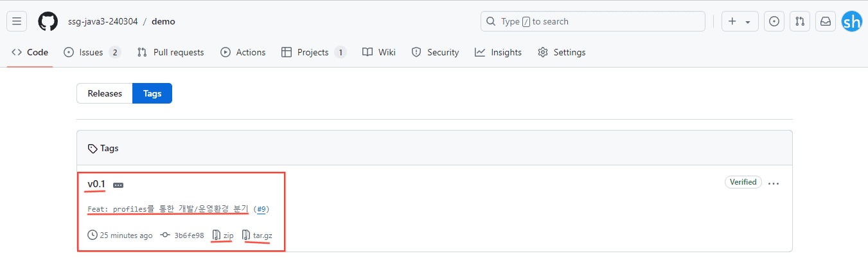Open the Issues inbox icon in header
Viewport: 868px width, 267px height.
(774, 21)
